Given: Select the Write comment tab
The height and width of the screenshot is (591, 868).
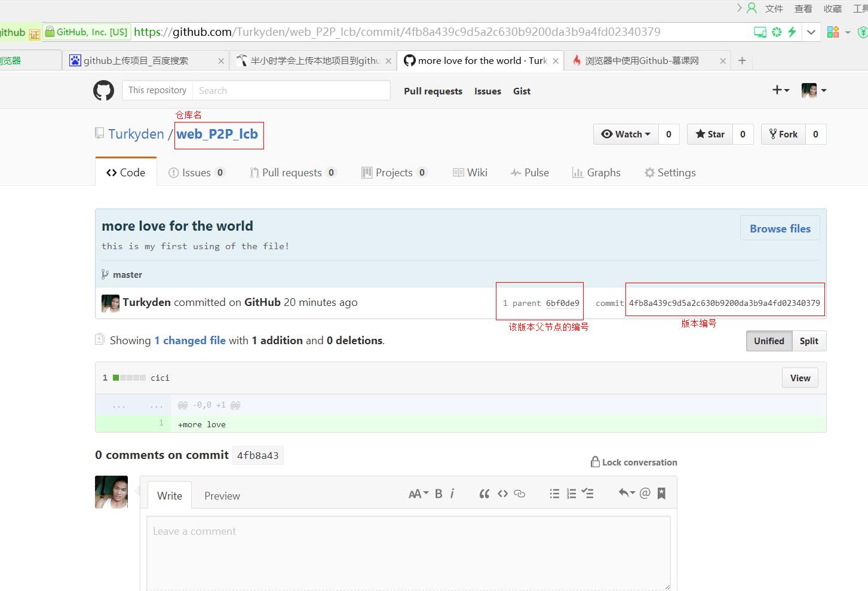Looking at the screenshot, I should pyautogui.click(x=170, y=495).
